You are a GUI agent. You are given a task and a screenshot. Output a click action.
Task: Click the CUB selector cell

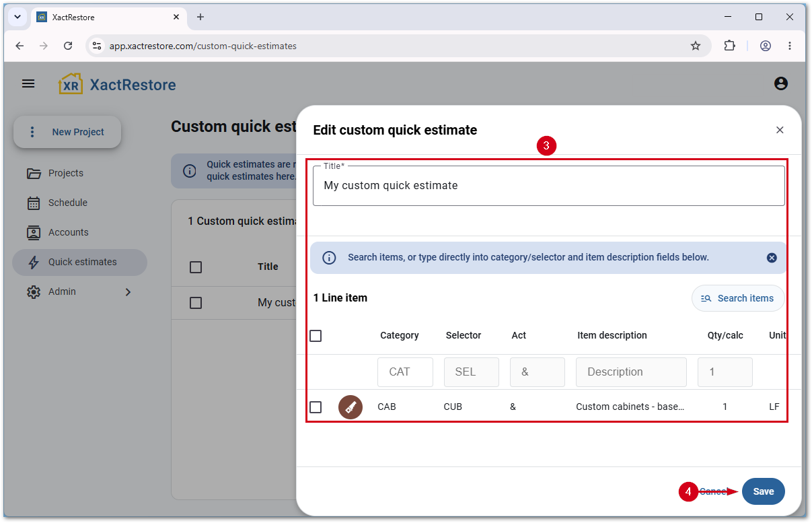point(453,407)
